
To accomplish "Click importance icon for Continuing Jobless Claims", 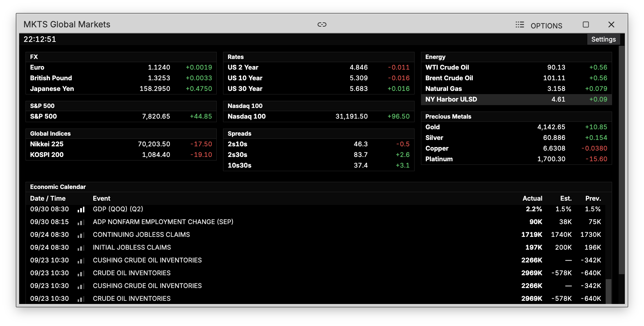I will [81, 235].
